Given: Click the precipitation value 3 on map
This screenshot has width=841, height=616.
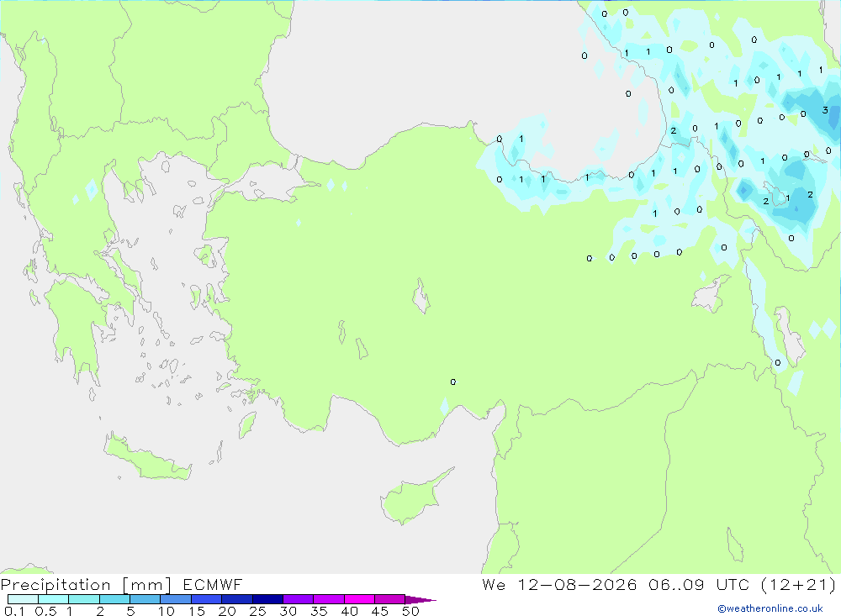Looking at the screenshot, I should tap(825, 110).
